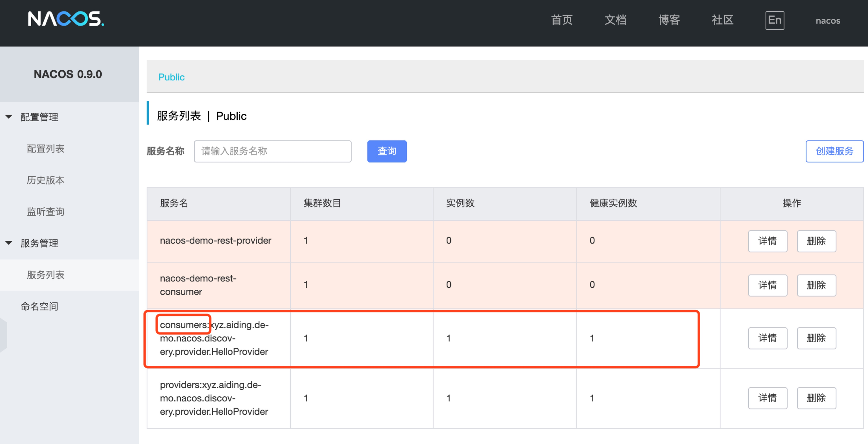Screen dimensions: 868x444
Task: Delete the providers HelloProvider service
Action: pyautogui.click(x=816, y=398)
